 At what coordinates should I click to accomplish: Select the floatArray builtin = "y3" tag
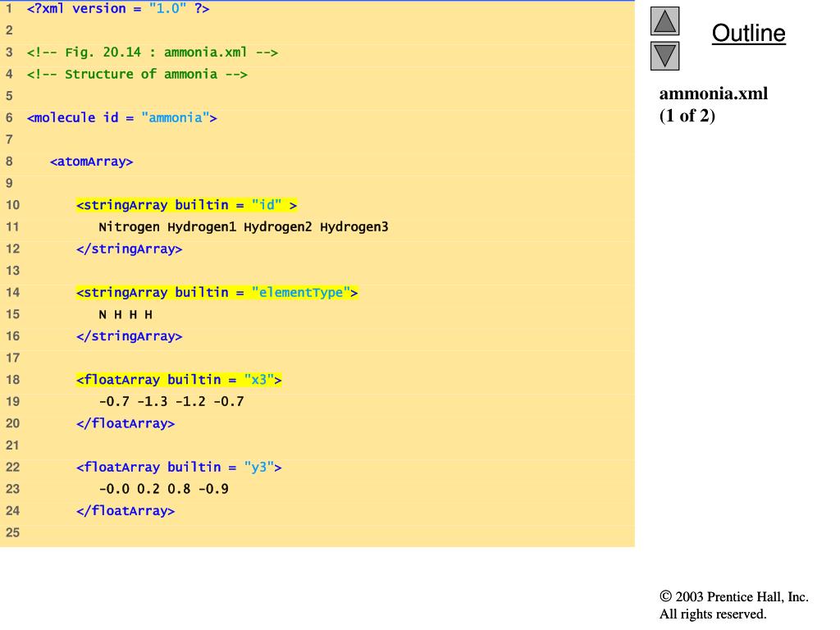tap(179, 467)
